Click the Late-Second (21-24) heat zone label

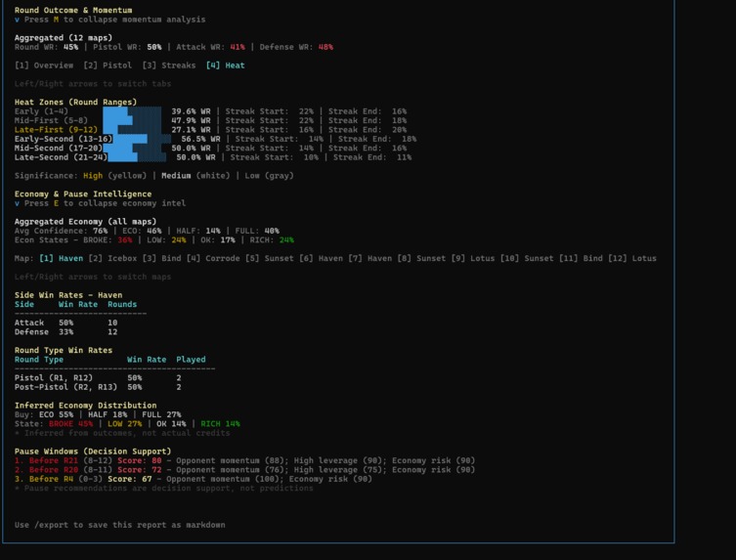[61, 157]
